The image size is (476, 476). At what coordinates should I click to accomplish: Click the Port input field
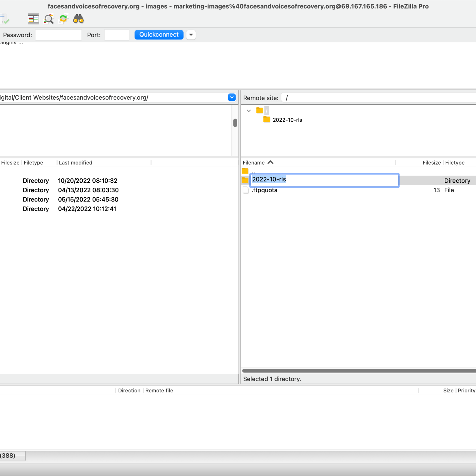point(117,35)
